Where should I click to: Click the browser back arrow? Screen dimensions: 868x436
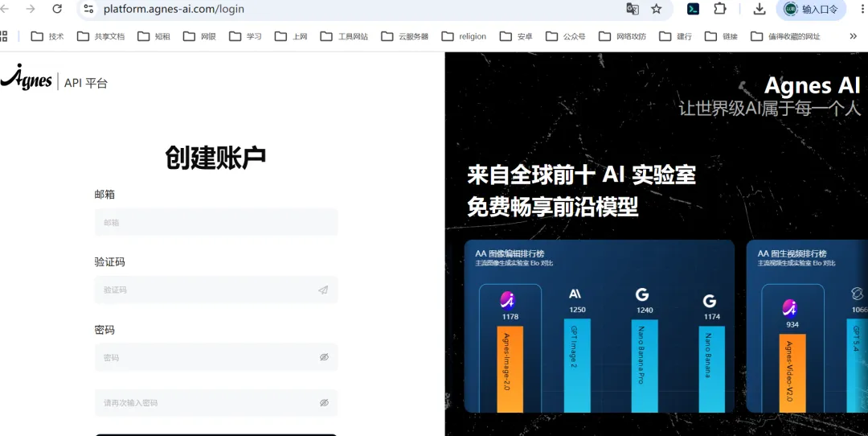pyautogui.click(x=5, y=9)
